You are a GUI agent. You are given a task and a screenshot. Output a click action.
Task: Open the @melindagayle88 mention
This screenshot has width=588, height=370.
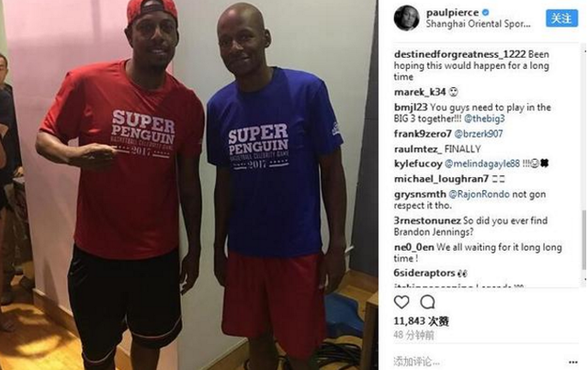[482, 163]
